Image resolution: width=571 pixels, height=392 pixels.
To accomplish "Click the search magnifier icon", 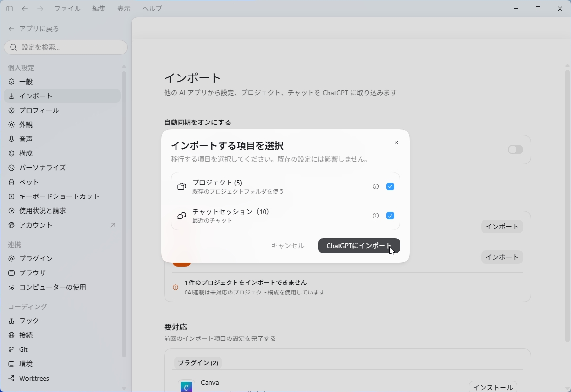I will (x=13, y=47).
